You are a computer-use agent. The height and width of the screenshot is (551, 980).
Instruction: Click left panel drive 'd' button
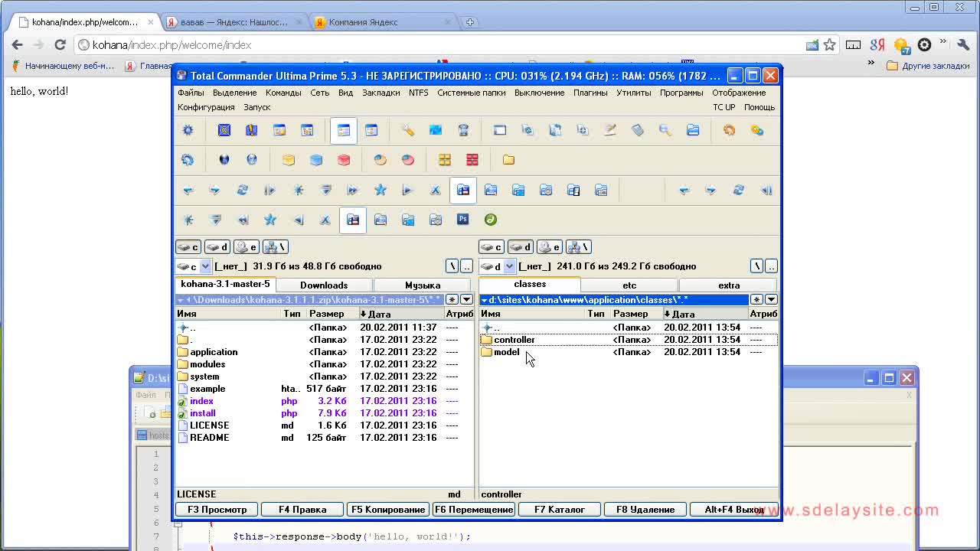[x=217, y=247]
